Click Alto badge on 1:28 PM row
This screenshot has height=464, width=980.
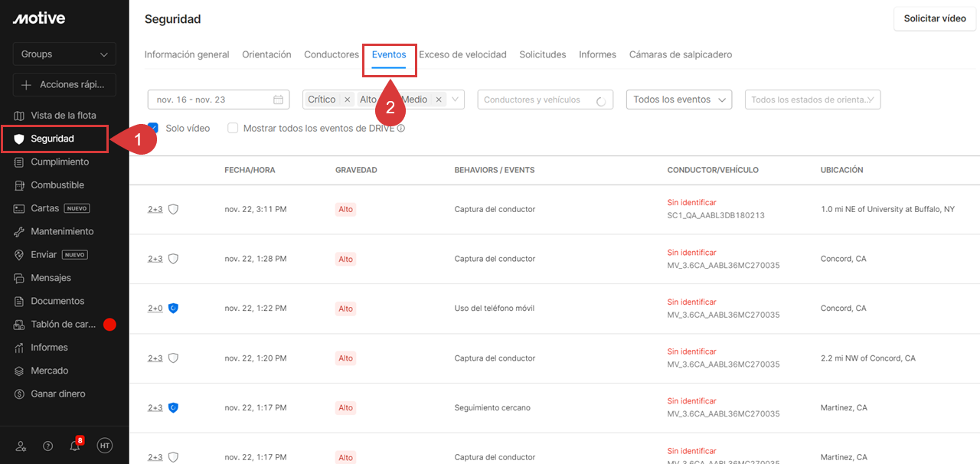click(346, 259)
